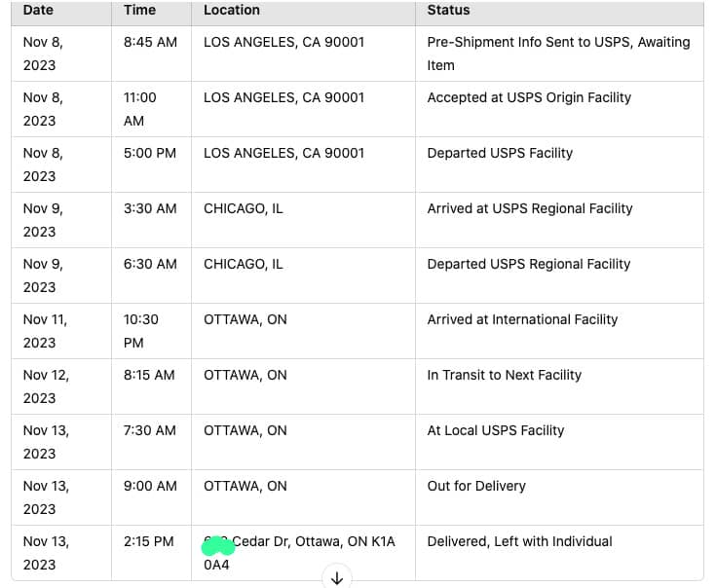Click 'Delivered, Left with Individual' status
716x588 pixels.
(x=519, y=541)
